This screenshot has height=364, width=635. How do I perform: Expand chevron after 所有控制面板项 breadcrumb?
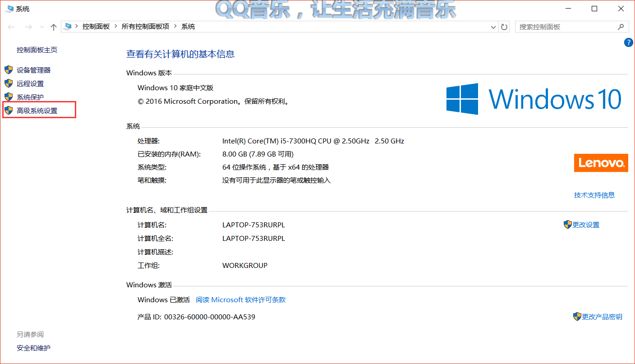coord(175,27)
